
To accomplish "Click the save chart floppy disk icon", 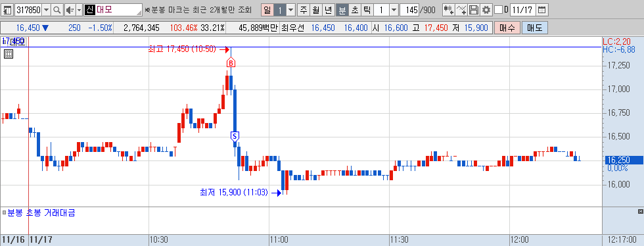I will (474, 10).
